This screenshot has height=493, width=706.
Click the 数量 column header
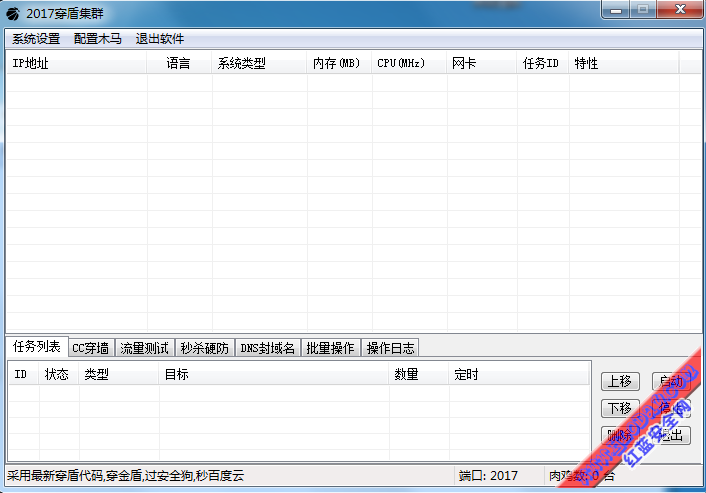point(419,374)
